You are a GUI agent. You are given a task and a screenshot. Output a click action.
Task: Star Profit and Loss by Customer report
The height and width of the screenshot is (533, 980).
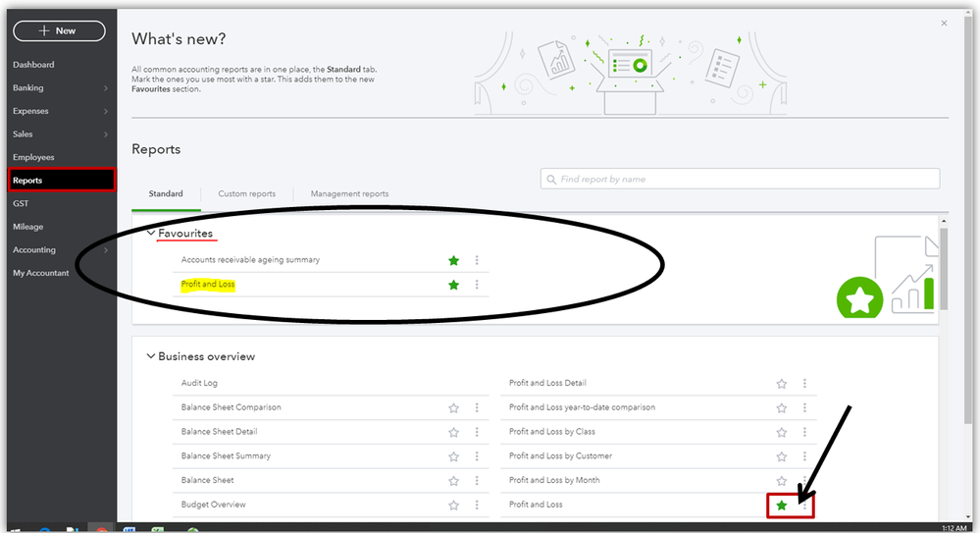click(781, 456)
